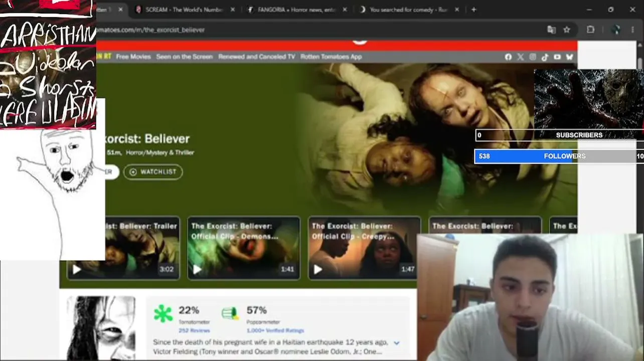Select the Rotten Tomatoes browser tab
The height and width of the screenshot is (361, 644).
coord(110,10)
